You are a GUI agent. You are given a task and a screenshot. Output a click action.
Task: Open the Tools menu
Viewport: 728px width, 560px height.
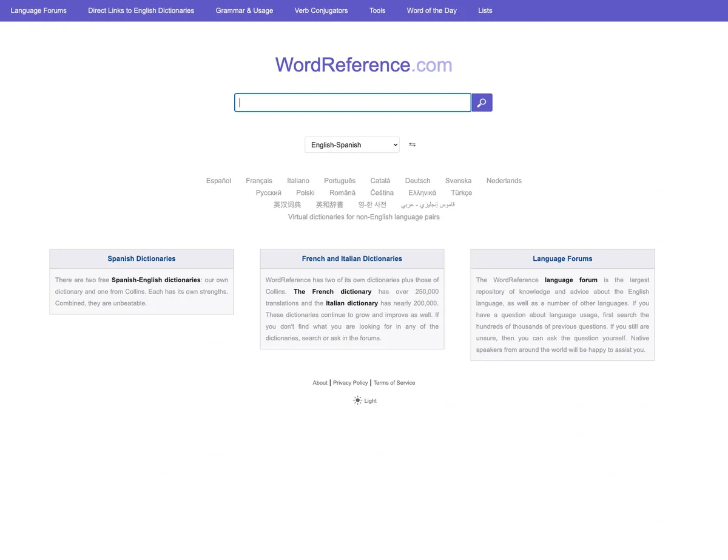point(377,10)
